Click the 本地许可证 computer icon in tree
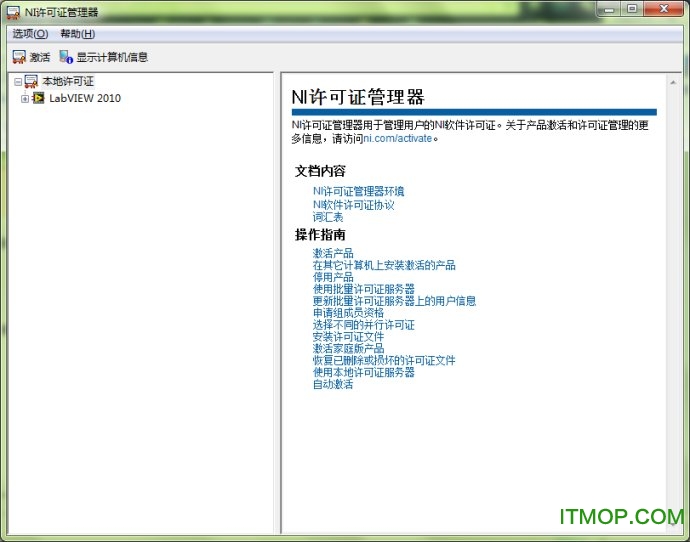This screenshot has height=542, width=690. (x=31, y=81)
